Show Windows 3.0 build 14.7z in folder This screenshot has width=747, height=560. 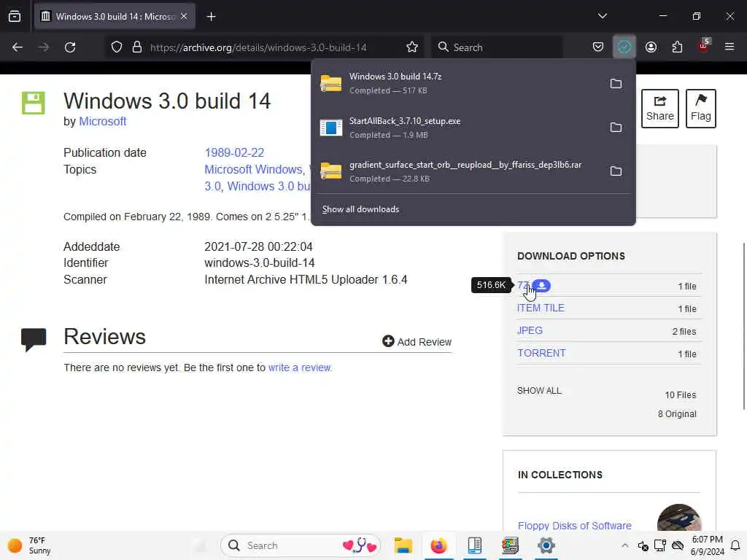click(616, 84)
